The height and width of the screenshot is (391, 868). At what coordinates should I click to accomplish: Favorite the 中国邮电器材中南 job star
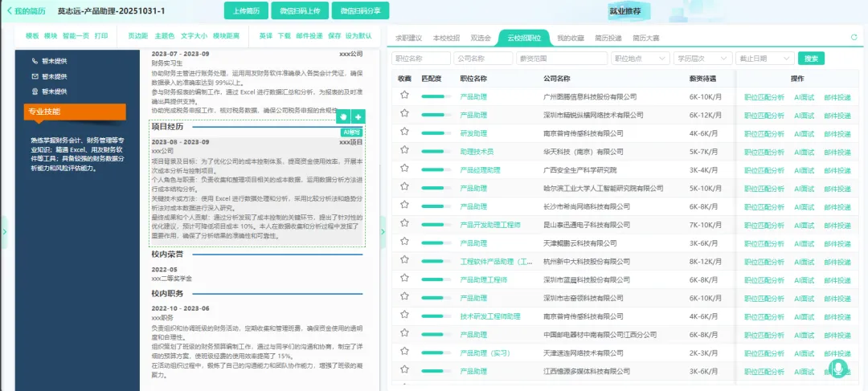404,333
